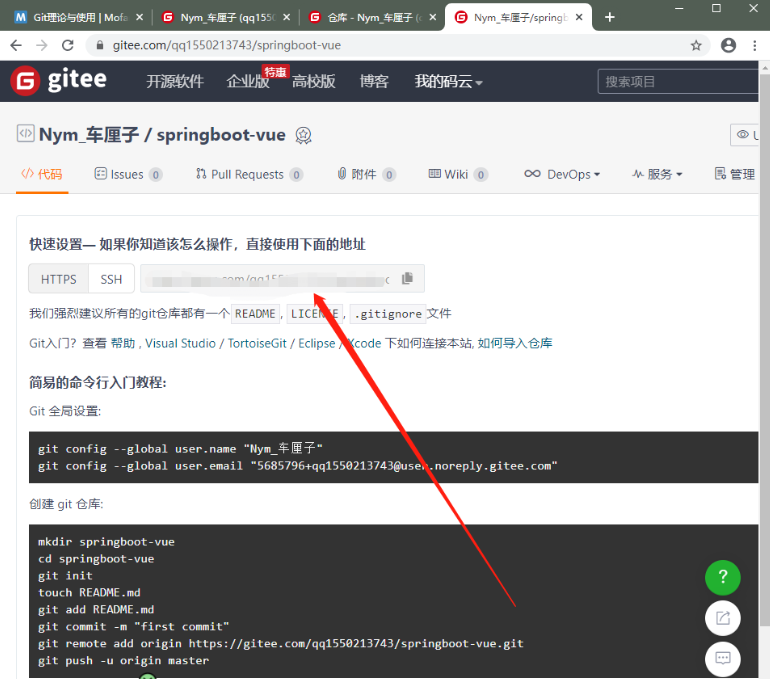The height and width of the screenshot is (679, 770).
Task: Open the Wiki tab
Action: (458, 174)
